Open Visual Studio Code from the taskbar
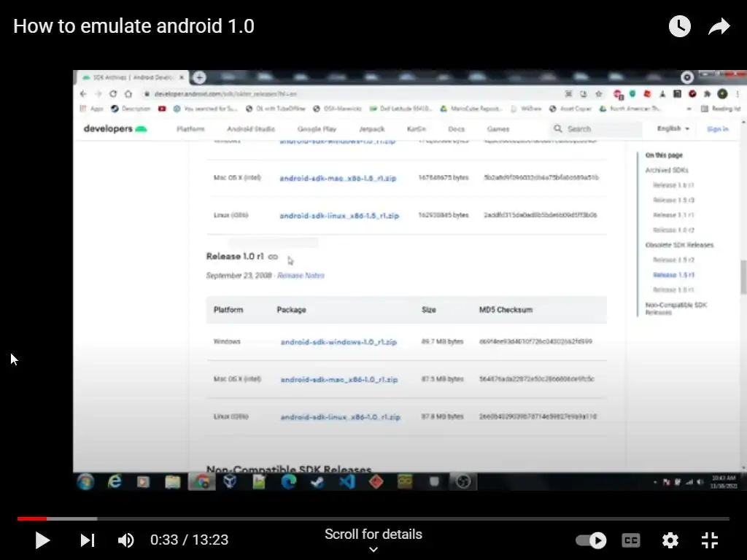 click(x=347, y=482)
